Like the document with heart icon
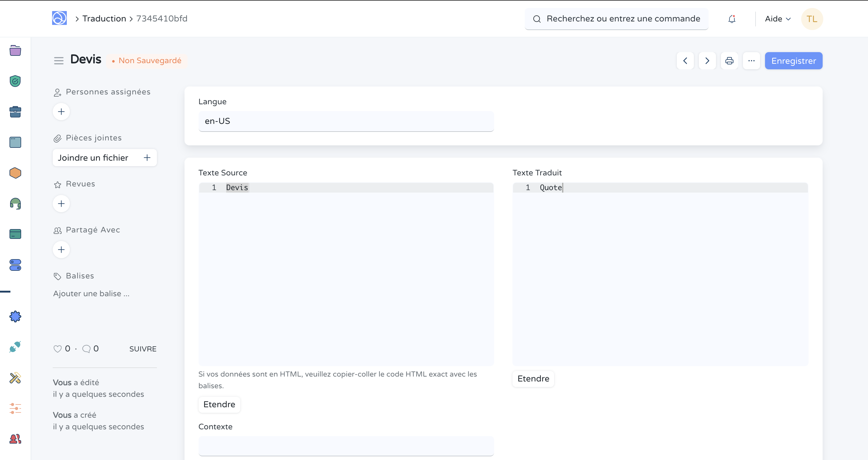 pos(58,349)
